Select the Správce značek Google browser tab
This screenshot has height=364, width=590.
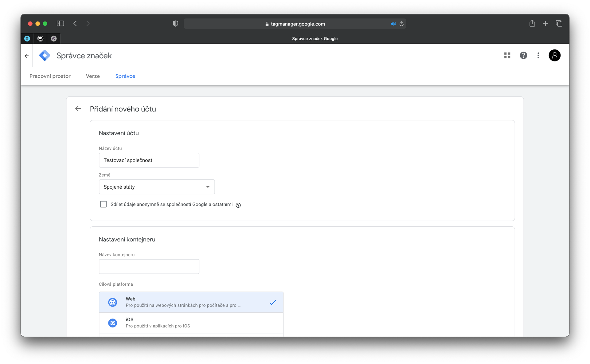[x=315, y=38]
